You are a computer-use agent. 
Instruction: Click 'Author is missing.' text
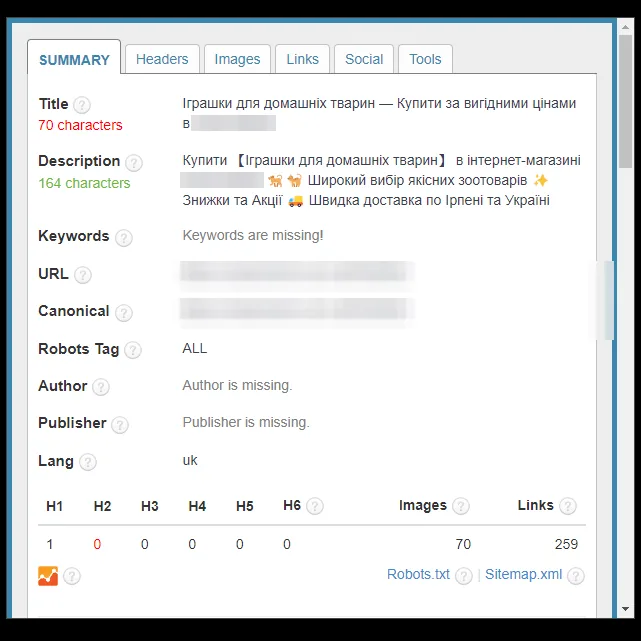tap(237, 385)
